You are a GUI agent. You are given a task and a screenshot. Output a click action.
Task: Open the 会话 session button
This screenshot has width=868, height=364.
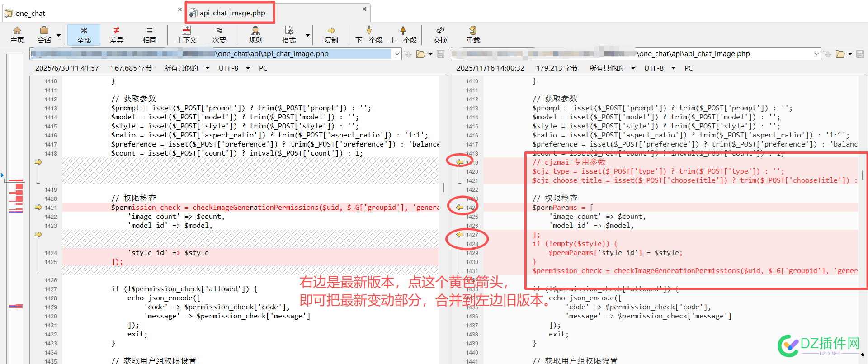[x=44, y=35]
